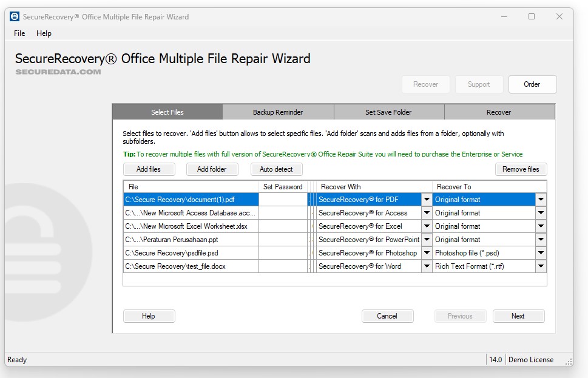This screenshot has height=378, width=588.
Task: Expand Recover With options for psdfile.psd
Action: pos(427,252)
